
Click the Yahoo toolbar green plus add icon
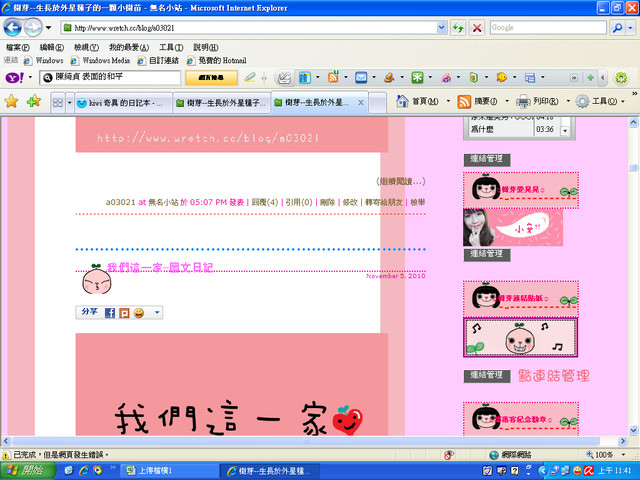click(590, 77)
